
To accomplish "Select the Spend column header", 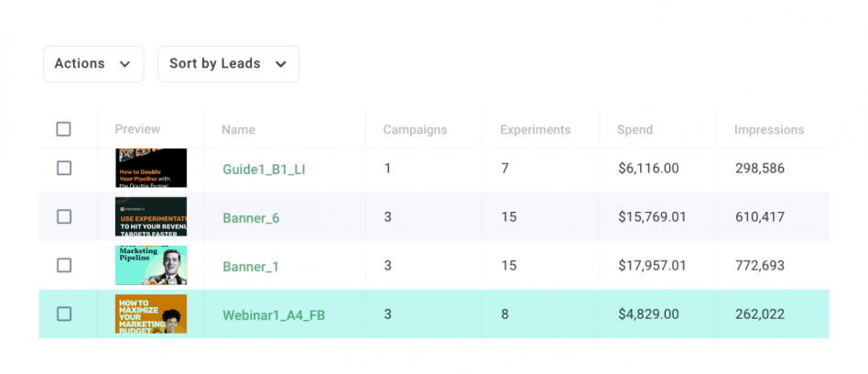I will (x=635, y=130).
